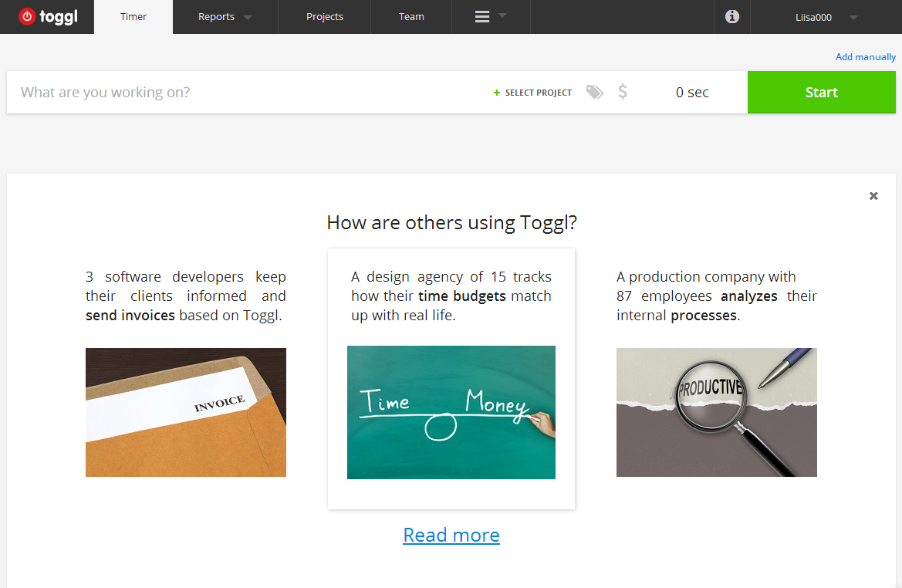
Task: Switch to the Timer tab
Action: click(133, 17)
